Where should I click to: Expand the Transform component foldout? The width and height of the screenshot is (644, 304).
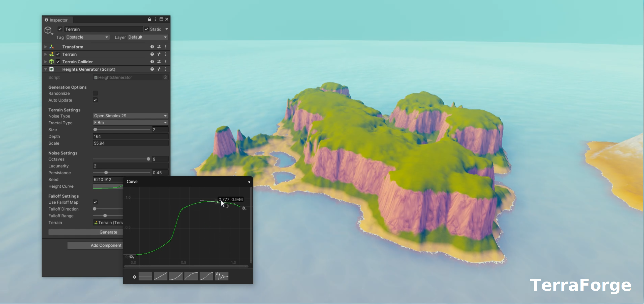[x=46, y=47]
